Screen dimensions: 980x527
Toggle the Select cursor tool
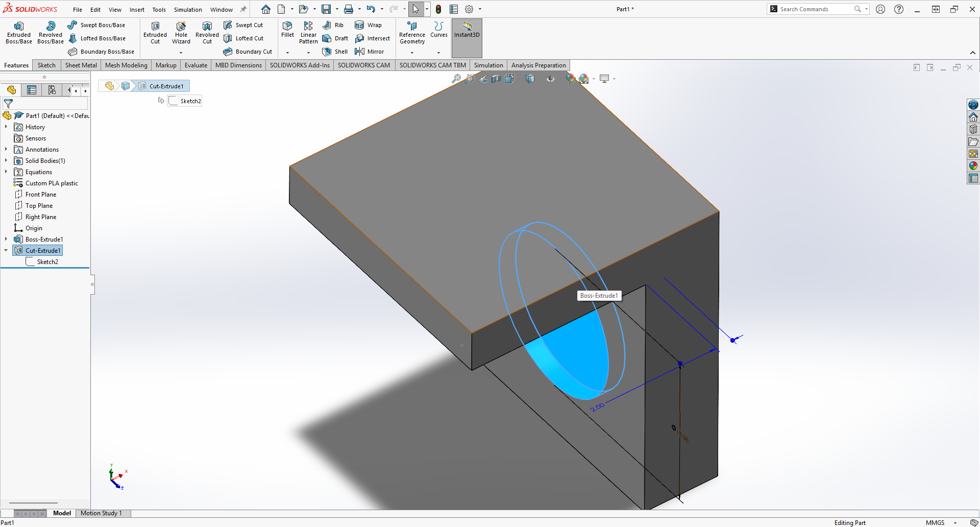point(415,9)
